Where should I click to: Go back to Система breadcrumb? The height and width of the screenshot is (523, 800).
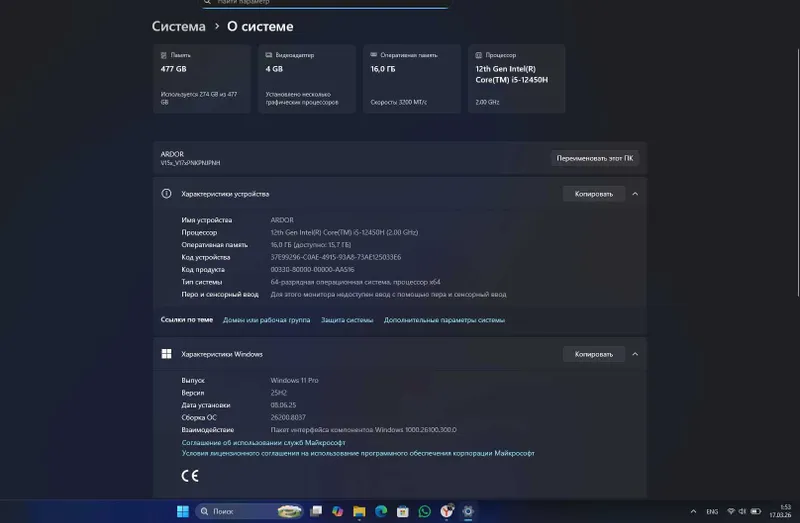[179, 27]
